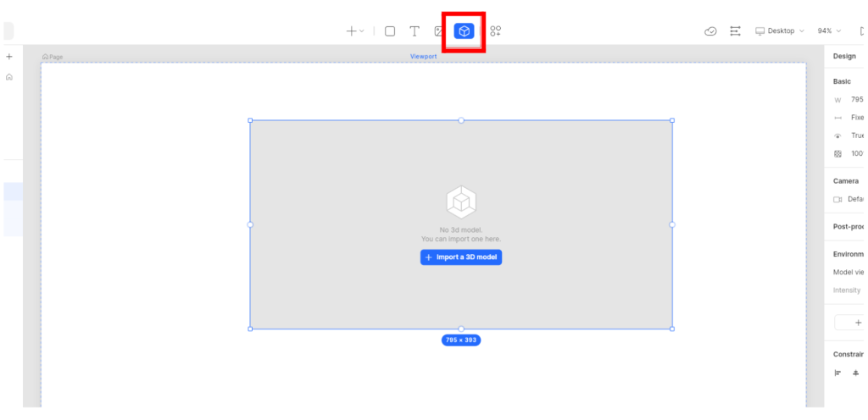Select the Text tool
The width and height of the screenshot is (868, 420).
415,31
